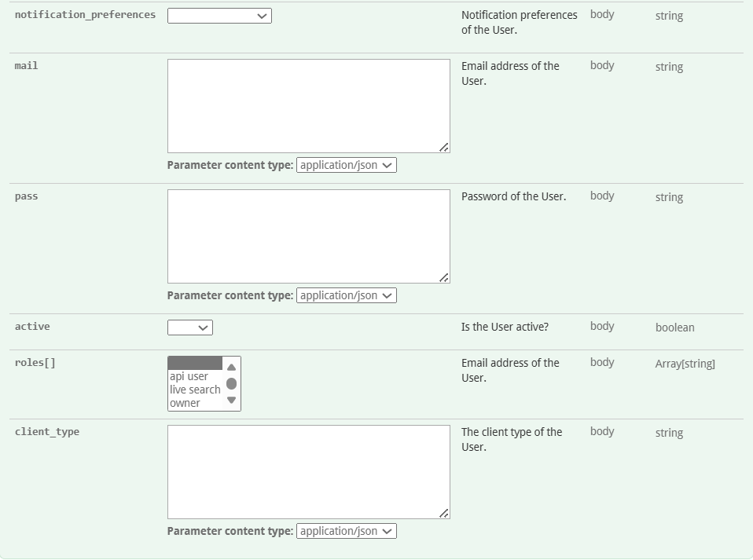Open mail parameter content type dropdown
753x560 pixels.
[x=346, y=166]
